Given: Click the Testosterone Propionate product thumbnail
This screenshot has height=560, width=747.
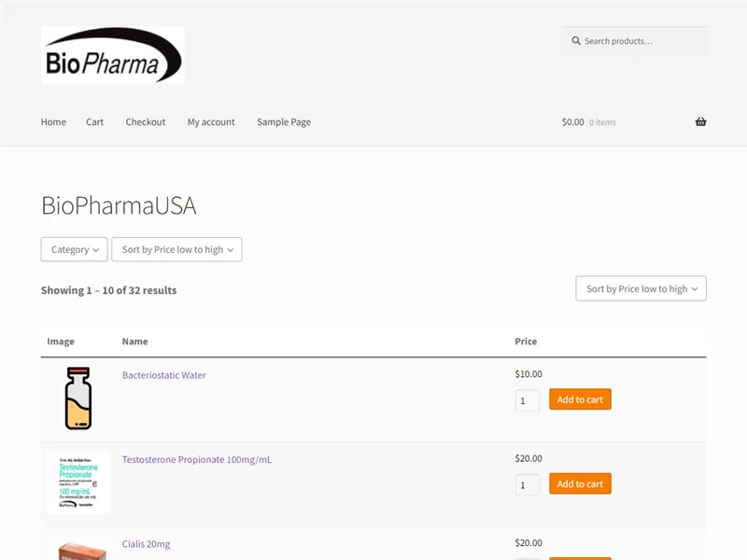Looking at the screenshot, I should pos(78,483).
